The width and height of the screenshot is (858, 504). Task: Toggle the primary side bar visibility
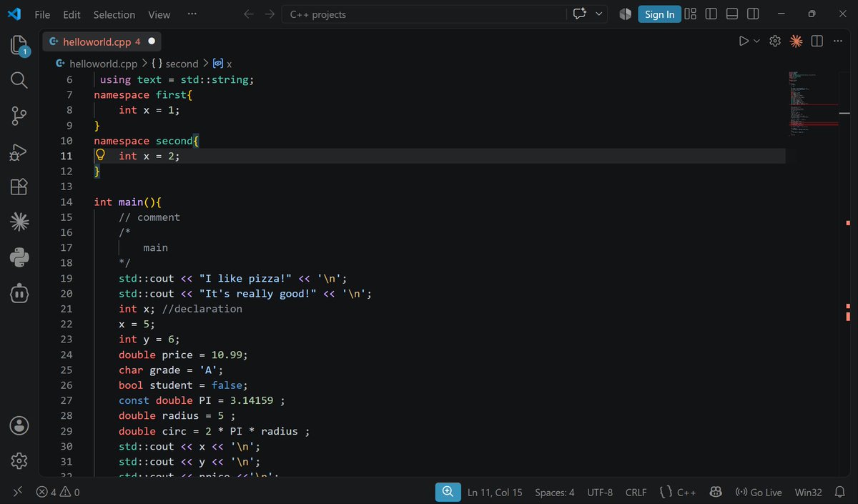click(x=711, y=14)
